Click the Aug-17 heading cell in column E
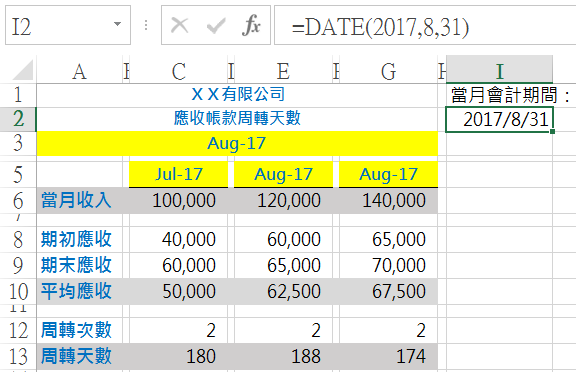Image resolution: width=576 pixels, height=372 pixels. pyautogui.click(x=283, y=174)
